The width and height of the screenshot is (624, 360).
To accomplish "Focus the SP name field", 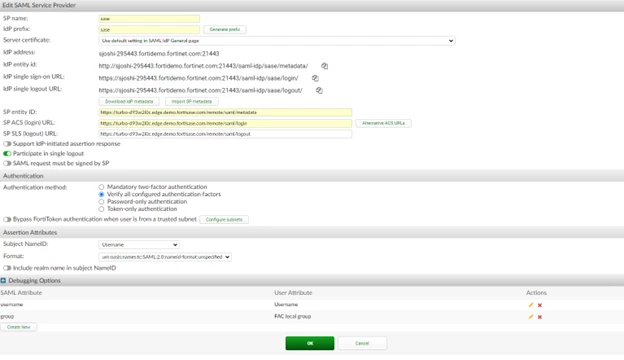I will point(149,19).
